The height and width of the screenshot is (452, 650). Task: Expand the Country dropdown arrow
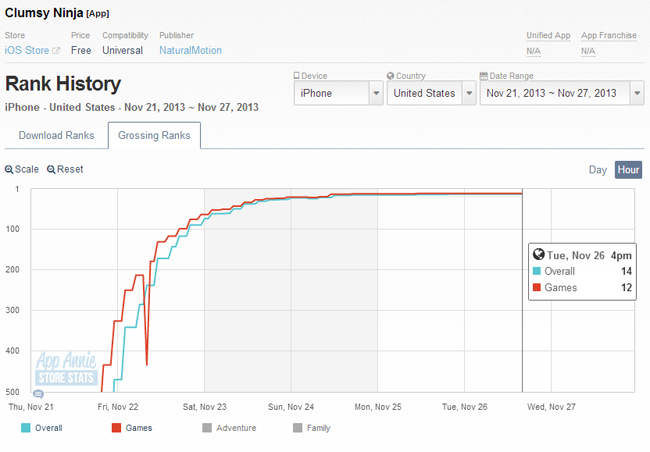469,93
